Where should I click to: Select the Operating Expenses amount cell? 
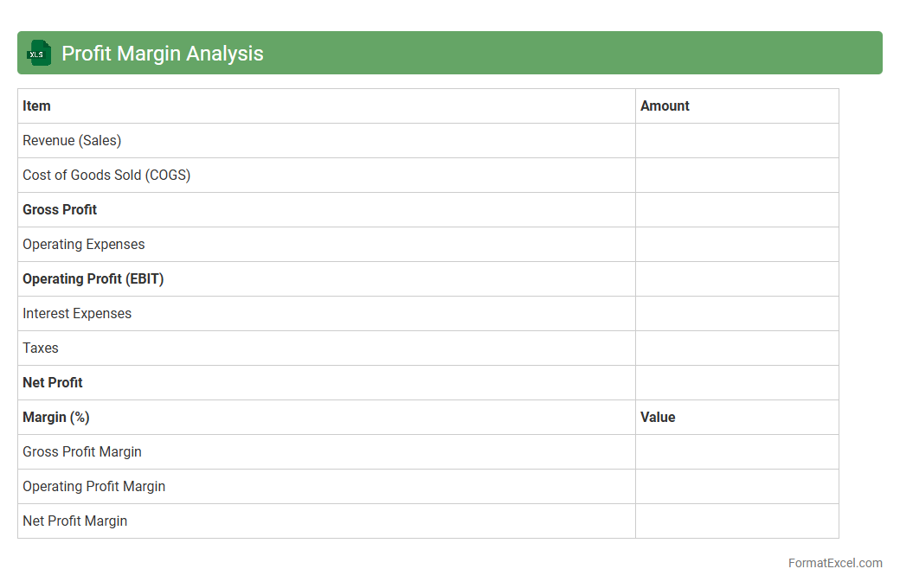click(x=736, y=245)
